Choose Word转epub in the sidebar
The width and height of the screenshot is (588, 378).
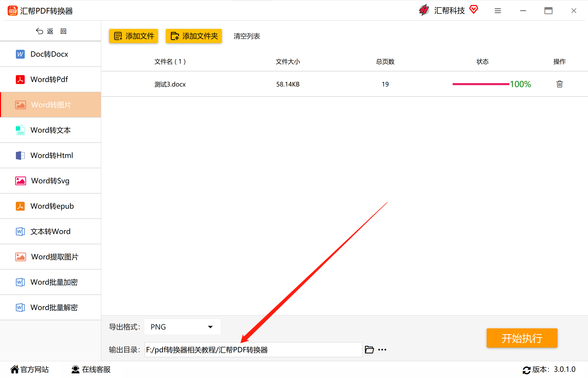(51, 206)
